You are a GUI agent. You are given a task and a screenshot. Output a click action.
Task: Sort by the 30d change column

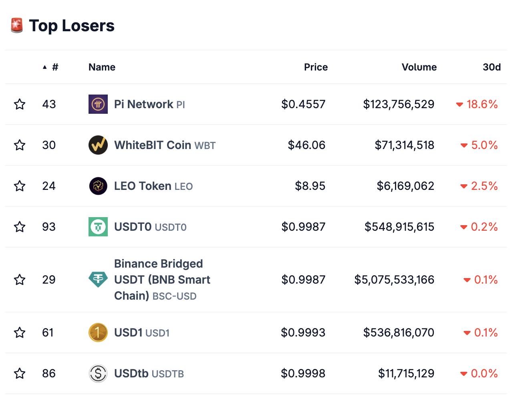coord(492,67)
